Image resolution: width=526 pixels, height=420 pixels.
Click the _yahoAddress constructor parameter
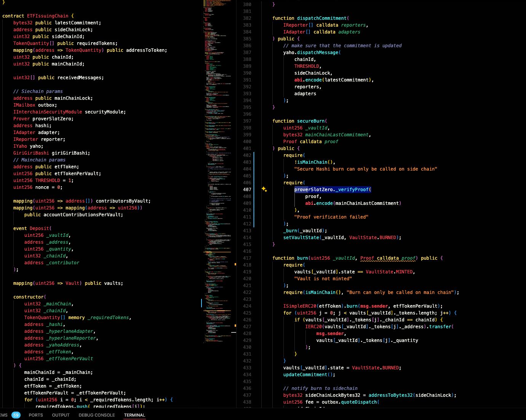click(x=63, y=345)
